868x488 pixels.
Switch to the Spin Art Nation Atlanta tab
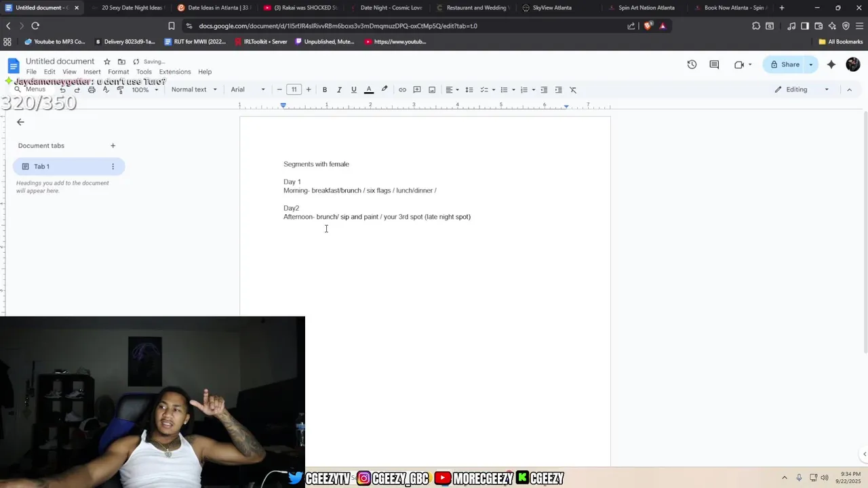[646, 7]
